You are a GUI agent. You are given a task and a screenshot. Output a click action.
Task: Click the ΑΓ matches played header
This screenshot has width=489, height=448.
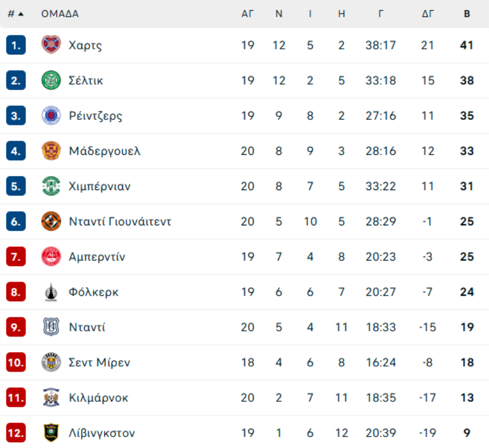click(247, 14)
